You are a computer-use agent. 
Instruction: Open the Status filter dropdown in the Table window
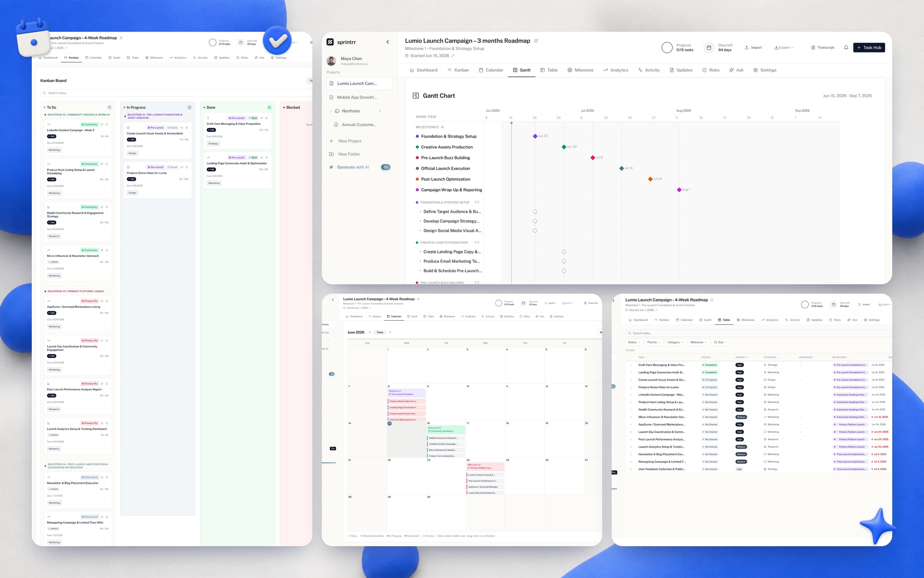634,342
